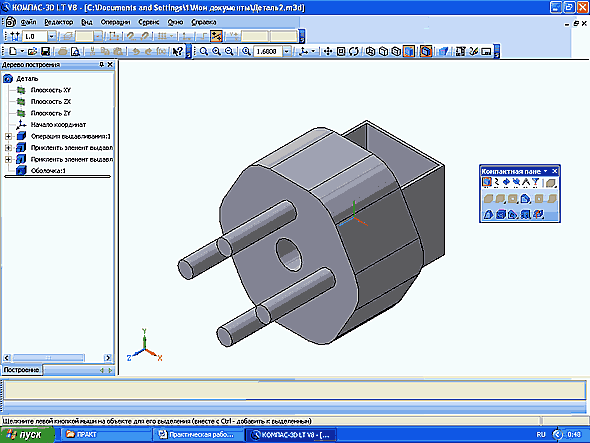Open the Справка menu
Image resolution: width=590 pixels, height=443 pixels.
(204, 22)
